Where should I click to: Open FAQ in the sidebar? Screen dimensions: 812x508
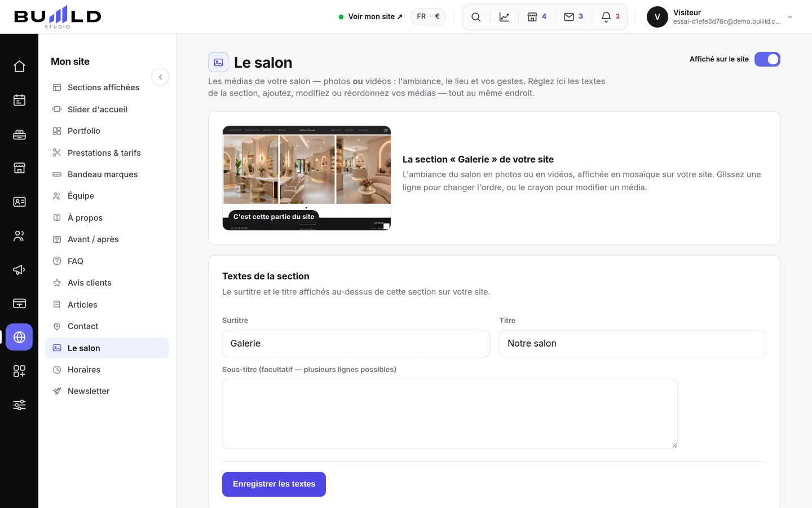107,261
